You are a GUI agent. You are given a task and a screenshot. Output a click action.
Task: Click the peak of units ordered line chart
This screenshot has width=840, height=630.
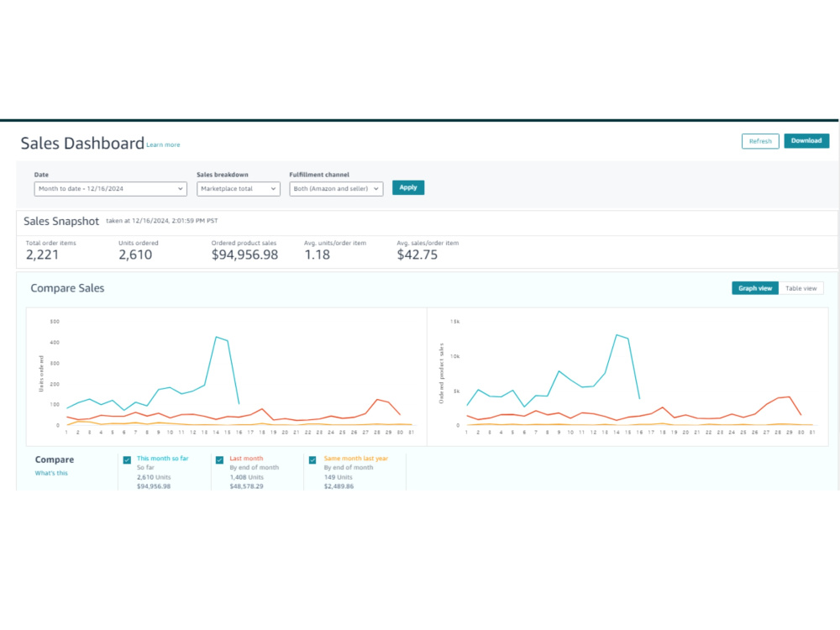[x=217, y=337]
